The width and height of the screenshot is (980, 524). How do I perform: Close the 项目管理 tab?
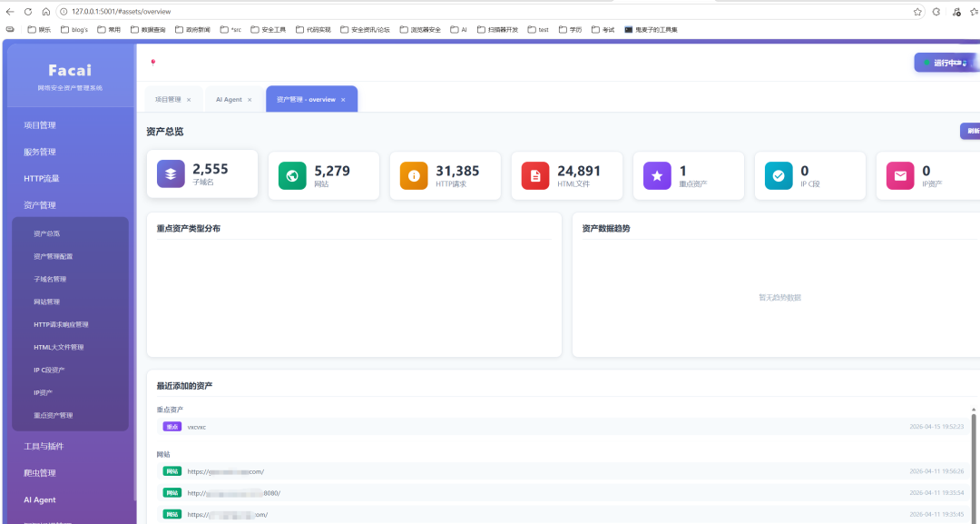point(189,100)
